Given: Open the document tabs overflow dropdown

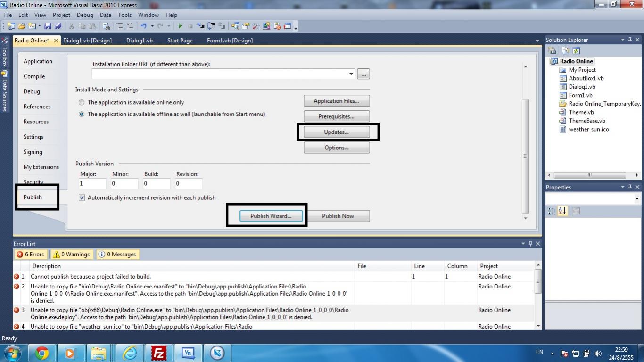Looking at the screenshot, I should 537,41.
